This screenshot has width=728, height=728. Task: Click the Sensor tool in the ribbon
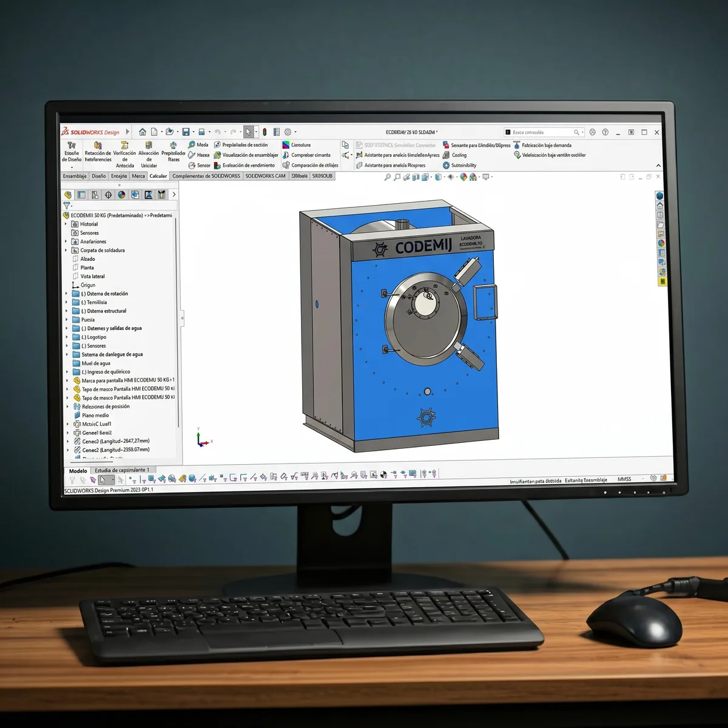tap(199, 165)
